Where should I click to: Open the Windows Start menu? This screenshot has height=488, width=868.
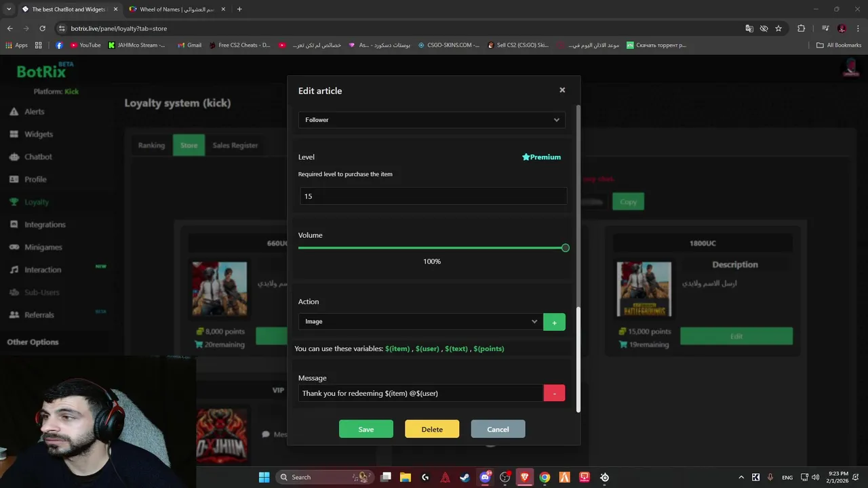264,477
